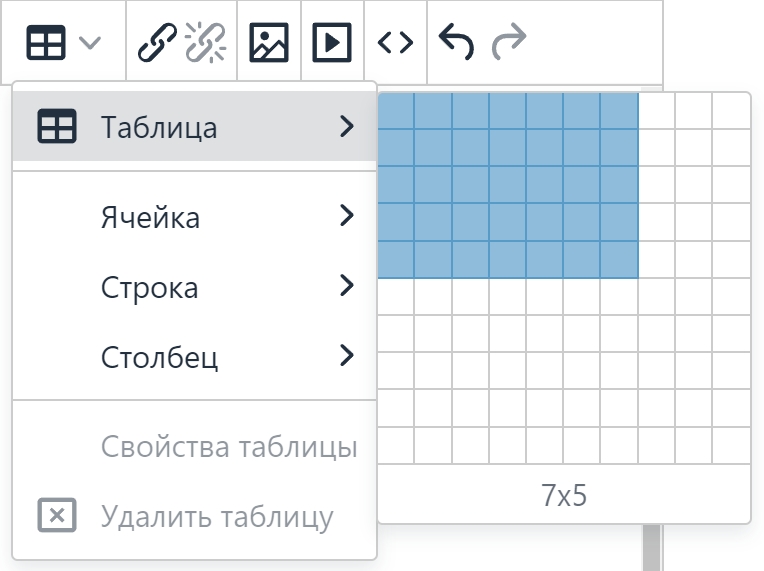Expand the Строка submenu
The height and width of the screenshot is (571, 764).
[x=194, y=286]
